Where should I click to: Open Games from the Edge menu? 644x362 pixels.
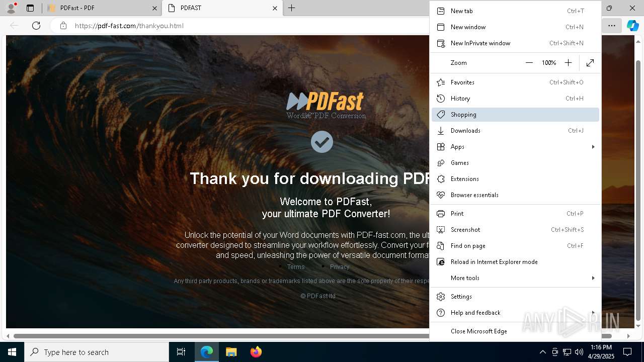pos(515,163)
